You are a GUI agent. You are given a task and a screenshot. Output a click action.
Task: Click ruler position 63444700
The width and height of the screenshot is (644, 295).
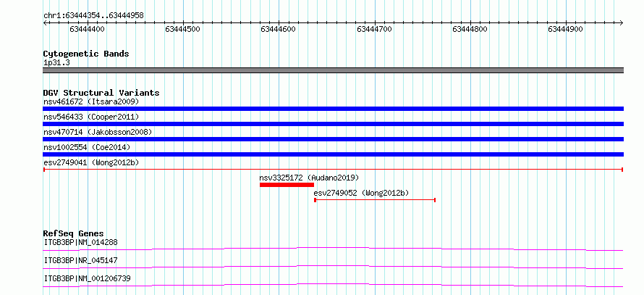pos(375,29)
